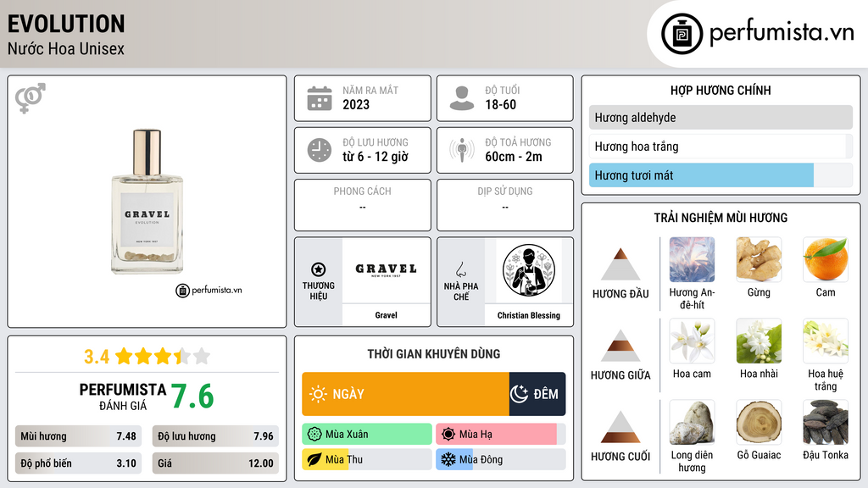The width and height of the screenshot is (868, 488).
Task: Click the person icon beside Độ tuổi
Action: (462, 98)
